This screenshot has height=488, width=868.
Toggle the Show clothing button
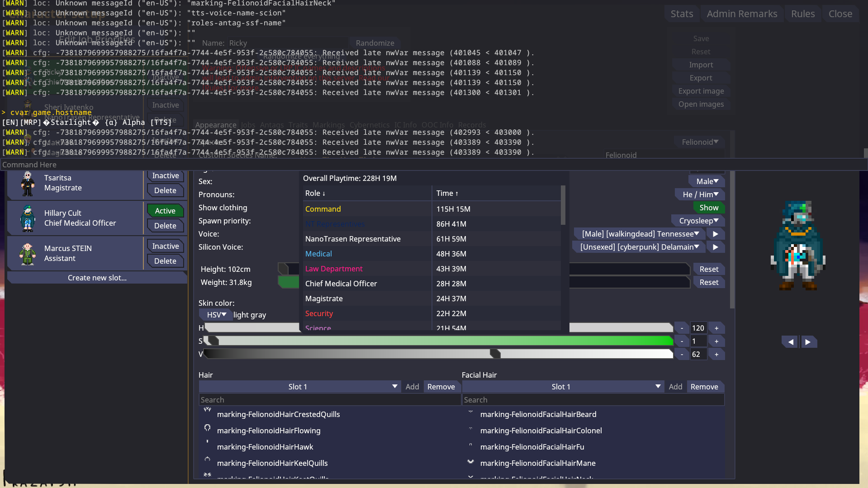[x=708, y=208]
